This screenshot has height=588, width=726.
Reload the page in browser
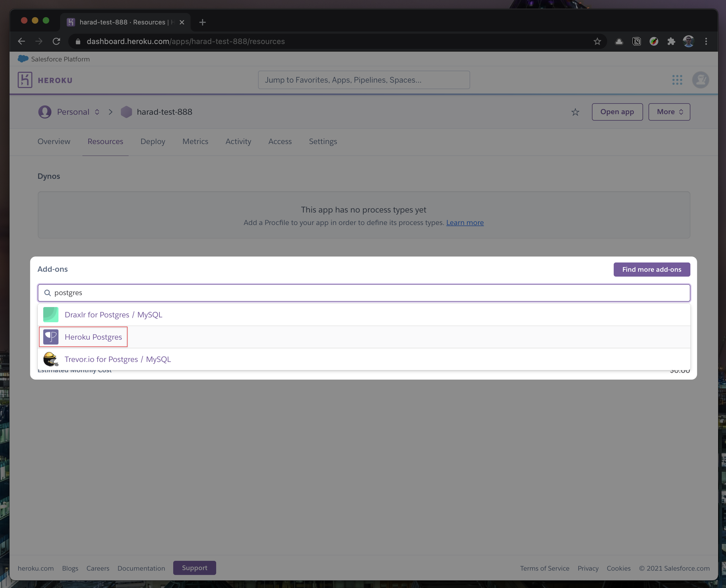point(57,41)
